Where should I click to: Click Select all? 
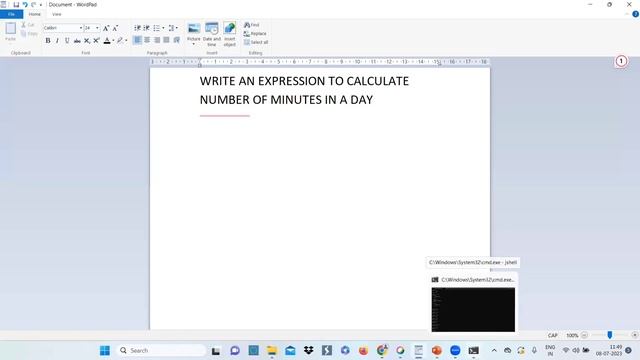[256, 42]
